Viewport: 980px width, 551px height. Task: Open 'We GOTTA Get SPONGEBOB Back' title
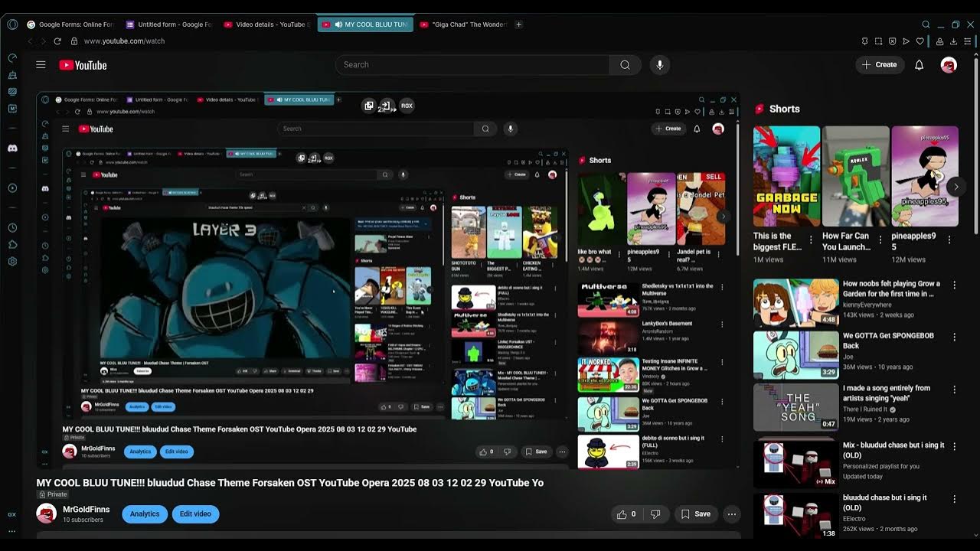pyautogui.click(x=889, y=341)
